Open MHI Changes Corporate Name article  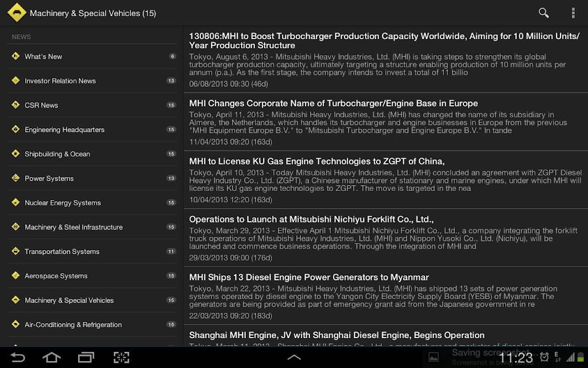pos(386,122)
